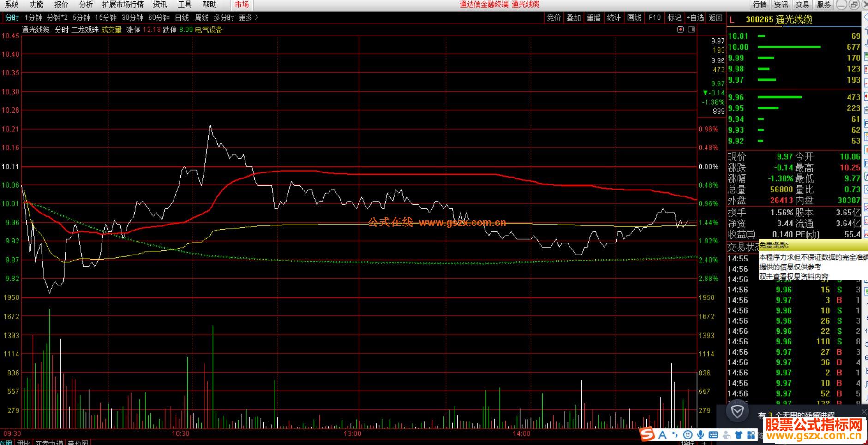This screenshot has height=445, width=868.
Task: Click bid price 9.96 with volume 473
Action: [x=794, y=97]
